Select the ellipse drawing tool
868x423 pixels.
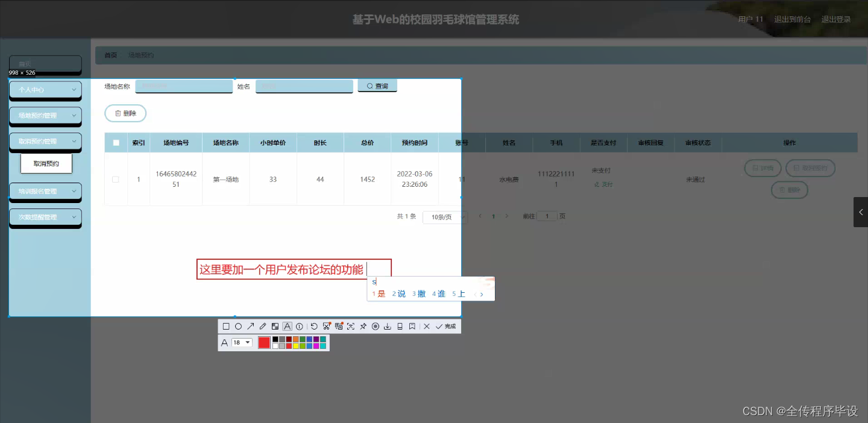239,326
